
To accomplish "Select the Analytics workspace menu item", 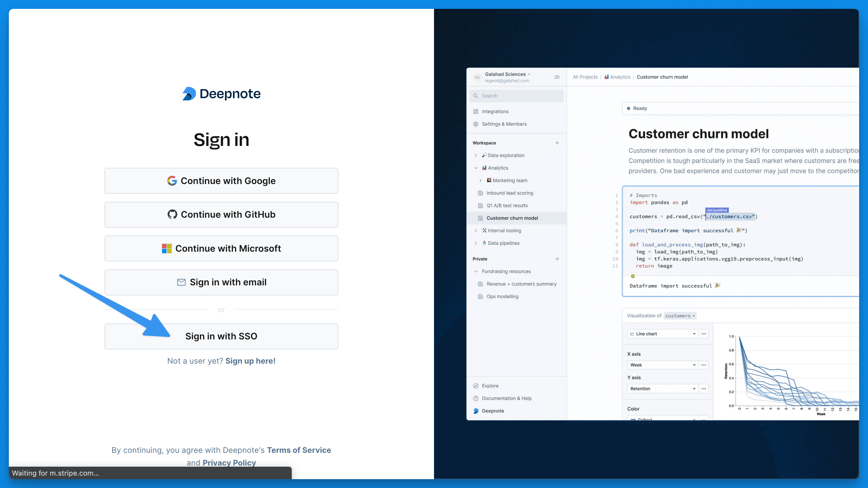I will tap(498, 167).
